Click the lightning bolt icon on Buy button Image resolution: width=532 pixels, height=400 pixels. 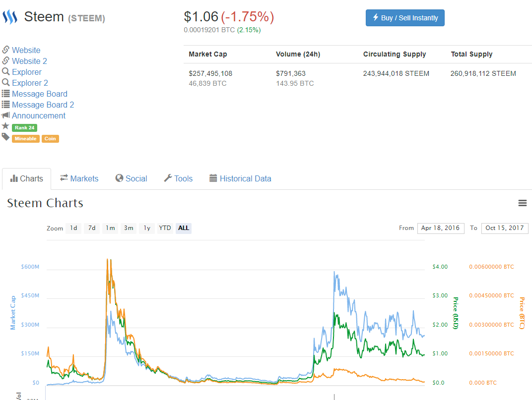tap(376, 17)
